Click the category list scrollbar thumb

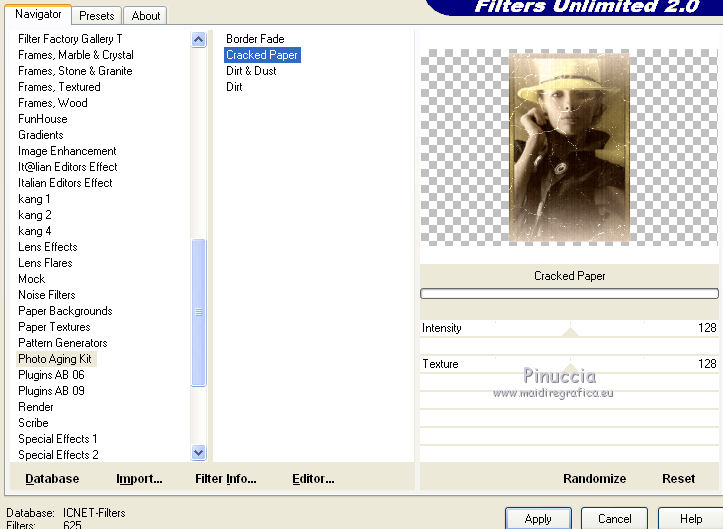pos(198,312)
